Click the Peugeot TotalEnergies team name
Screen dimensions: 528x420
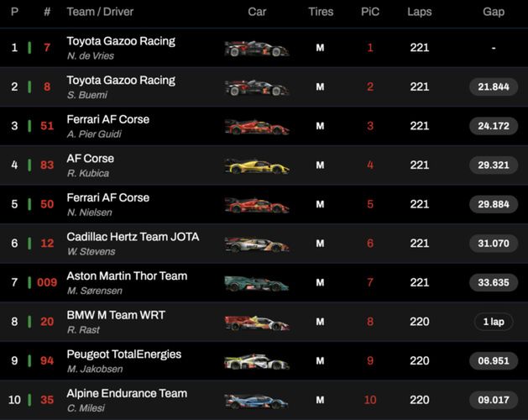(123, 354)
